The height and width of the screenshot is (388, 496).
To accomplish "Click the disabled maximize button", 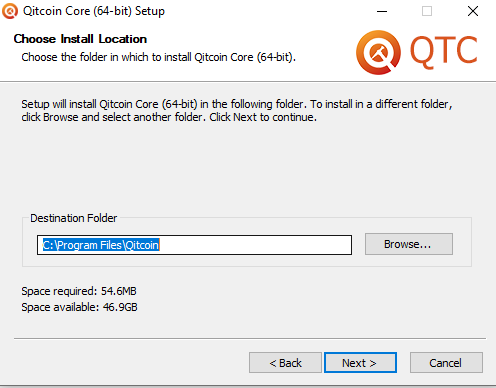I will [427, 11].
